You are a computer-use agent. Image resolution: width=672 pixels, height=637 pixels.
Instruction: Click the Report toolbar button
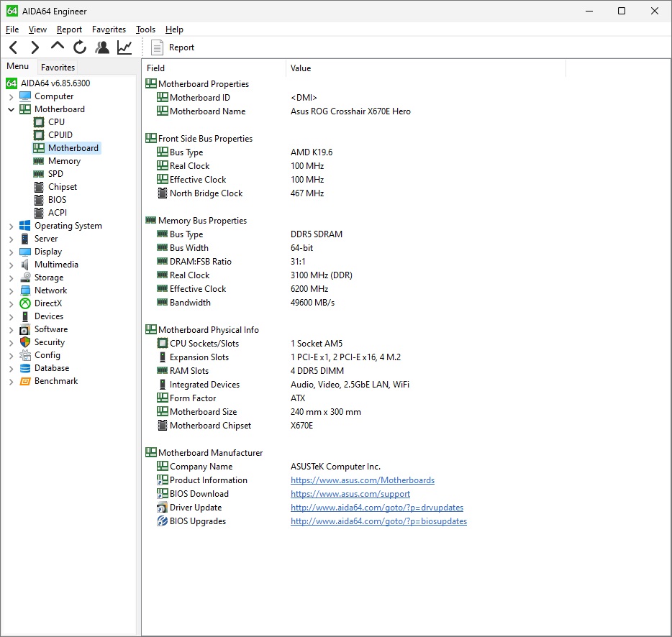(x=173, y=47)
